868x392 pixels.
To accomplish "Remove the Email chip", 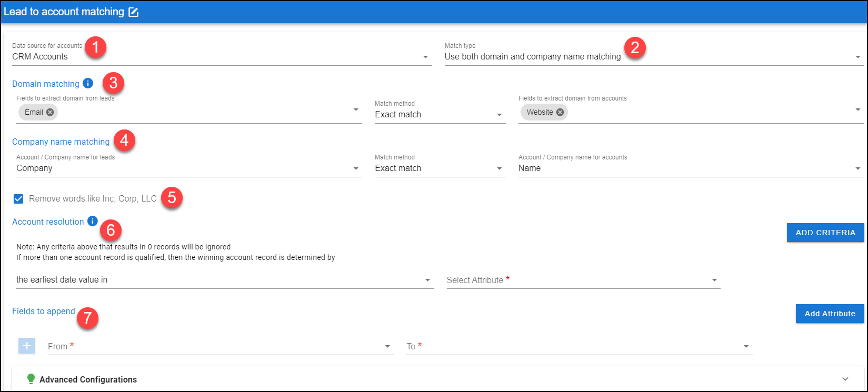I will (x=50, y=112).
